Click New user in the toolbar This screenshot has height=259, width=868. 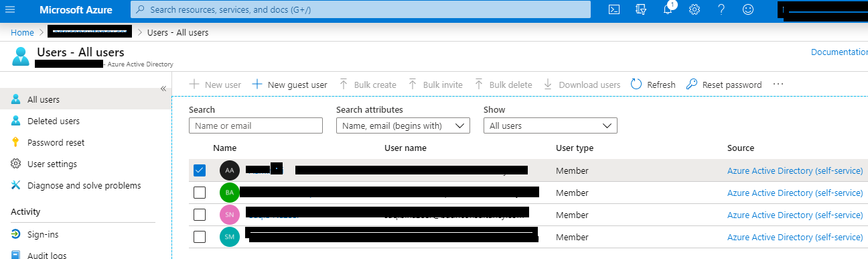click(x=215, y=85)
